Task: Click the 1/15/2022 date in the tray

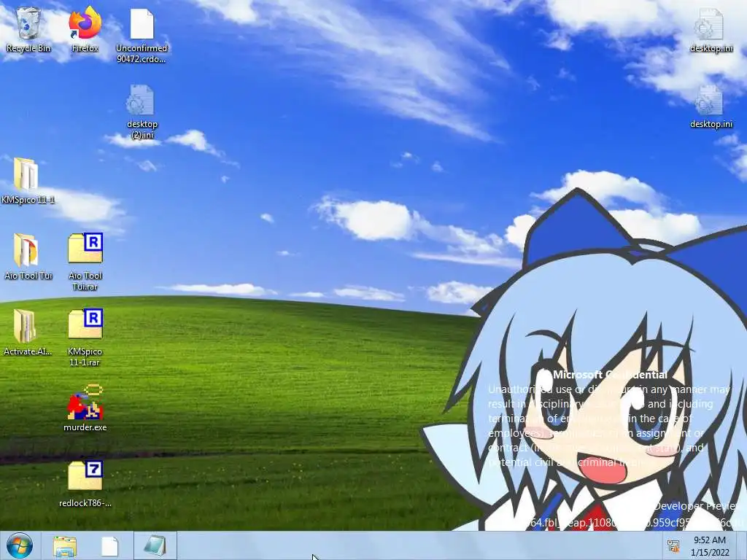Action: (710, 553)
